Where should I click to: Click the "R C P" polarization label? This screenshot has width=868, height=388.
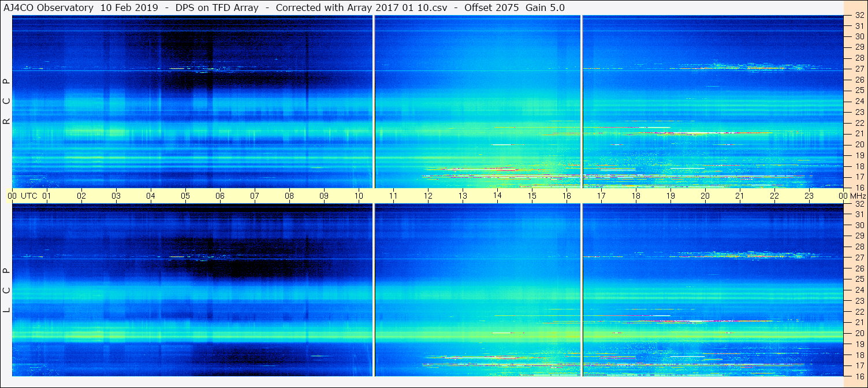(x=6, y=101)
